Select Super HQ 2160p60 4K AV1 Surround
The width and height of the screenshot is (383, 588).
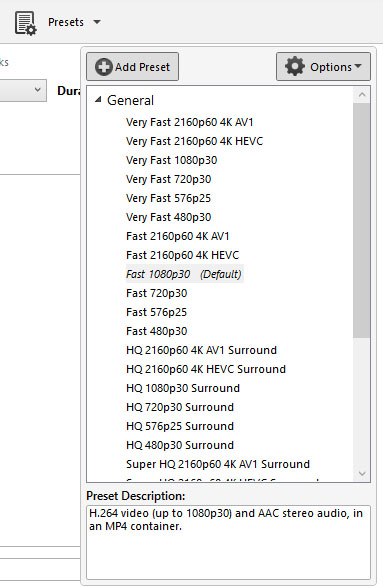click(x=218, y=464)
